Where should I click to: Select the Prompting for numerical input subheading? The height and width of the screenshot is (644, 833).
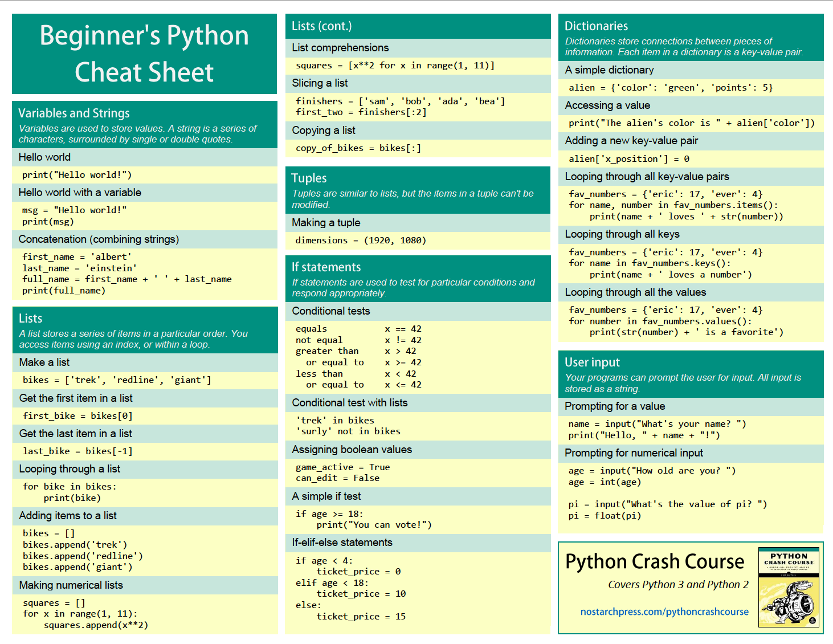point(634,453)
